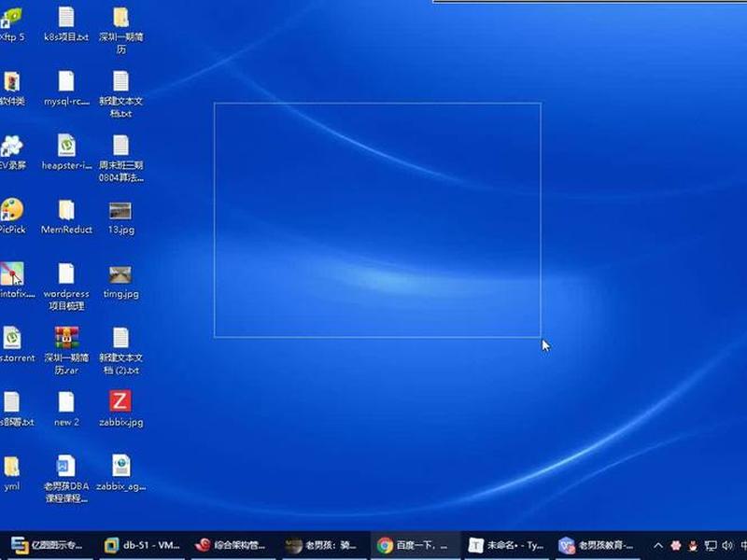Select the pointofix shortcut icon
The height and width of the screenshot is (560, 747).
pos(11,273)
